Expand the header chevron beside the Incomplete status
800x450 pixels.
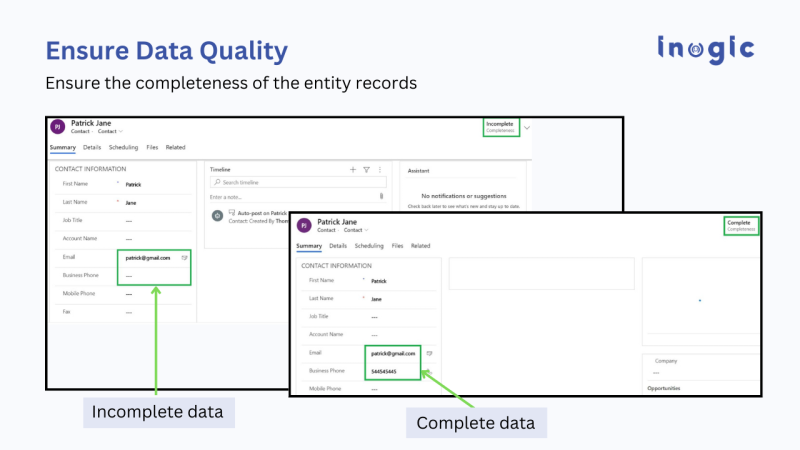[x=527, y=127]
